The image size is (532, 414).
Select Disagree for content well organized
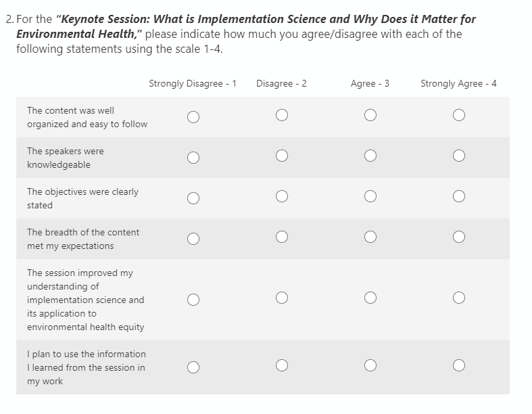282,116
